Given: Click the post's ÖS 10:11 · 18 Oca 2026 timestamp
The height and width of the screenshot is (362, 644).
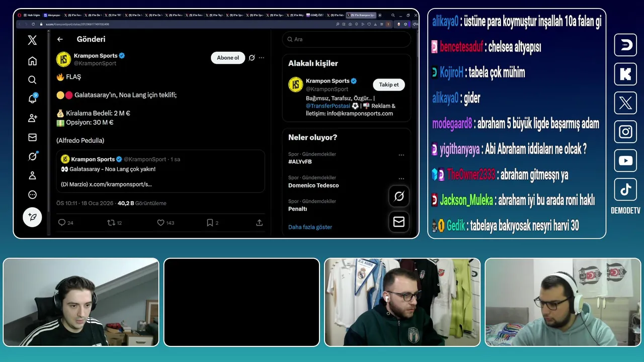Looking at the screenshot, I should [x=85, y=203].
